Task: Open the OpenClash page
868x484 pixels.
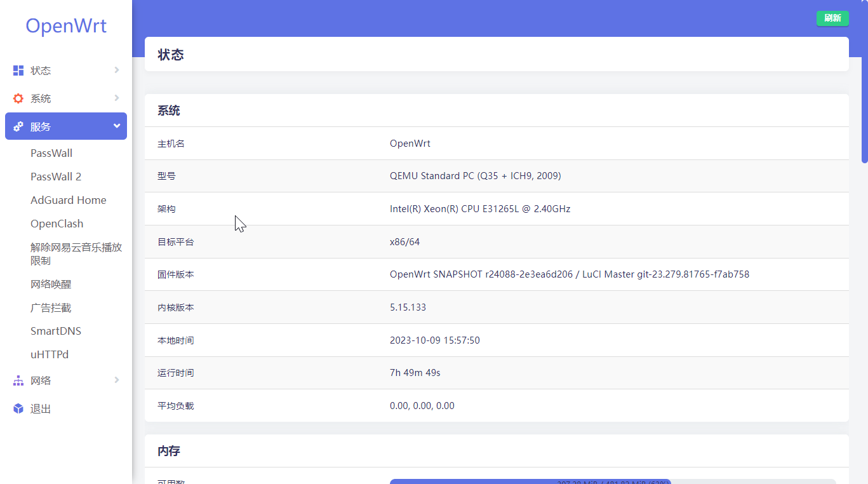Action: click(57, 224)
